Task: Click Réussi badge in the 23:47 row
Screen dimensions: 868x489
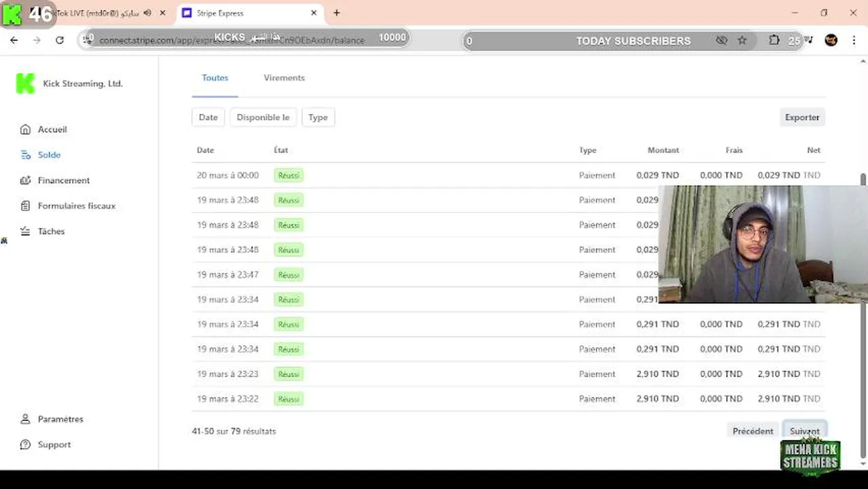Action: 289,274
